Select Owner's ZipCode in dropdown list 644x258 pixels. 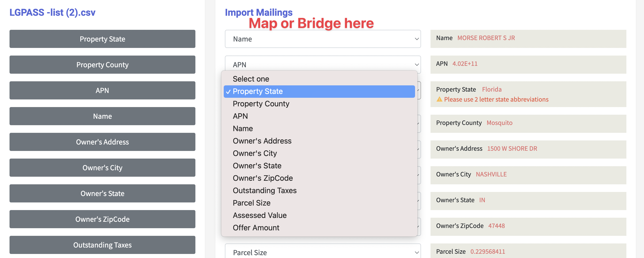(319, 178)
